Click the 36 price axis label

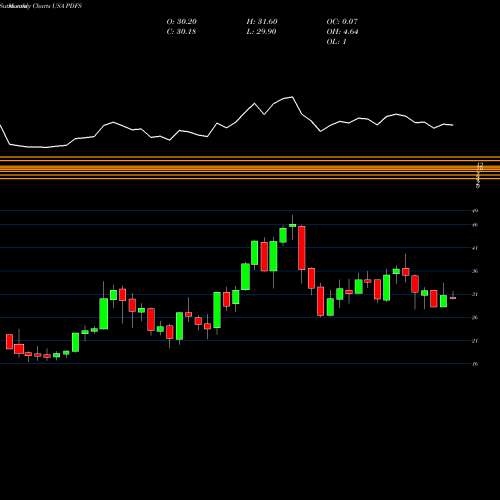[475, 271]
